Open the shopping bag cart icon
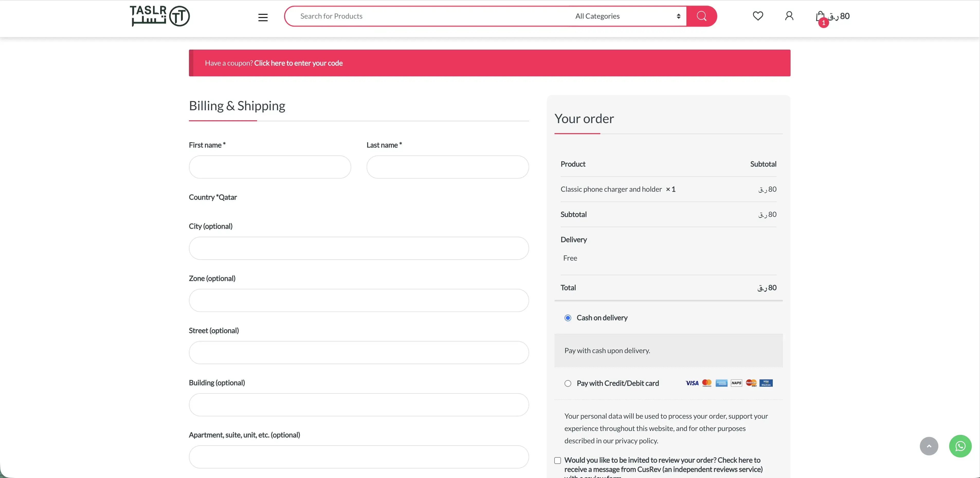Screen dimensions: 980x478 820,16
